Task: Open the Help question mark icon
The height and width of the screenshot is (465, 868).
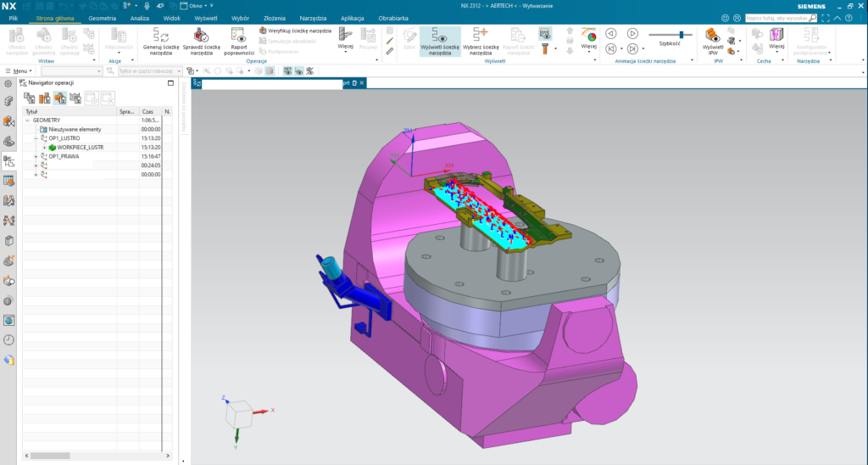Action: 849,19
